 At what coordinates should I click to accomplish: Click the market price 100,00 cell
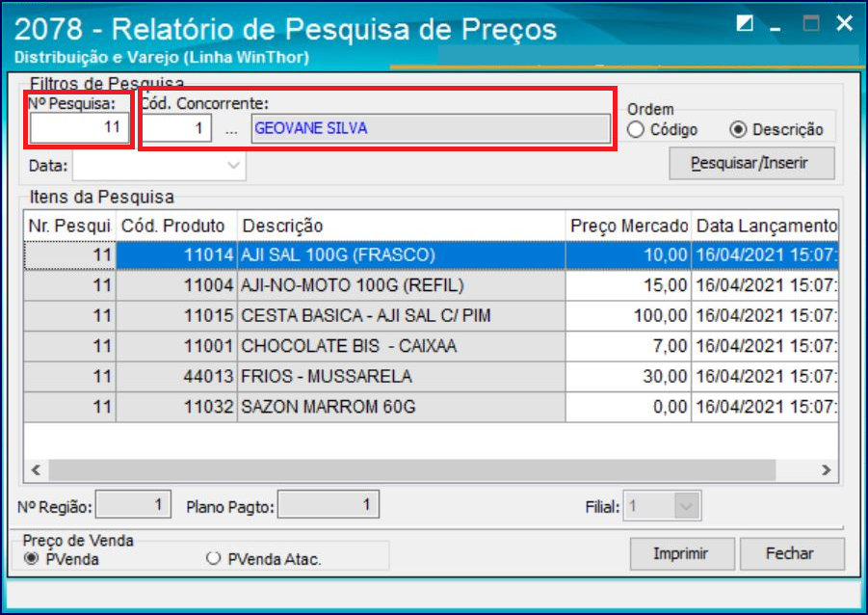(628, 316)
